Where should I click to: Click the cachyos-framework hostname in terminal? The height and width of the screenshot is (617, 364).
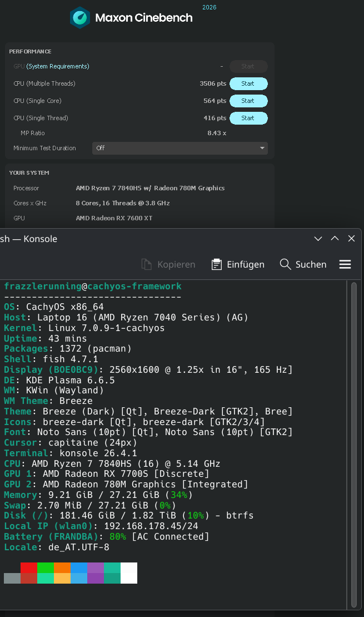(134, 287)
